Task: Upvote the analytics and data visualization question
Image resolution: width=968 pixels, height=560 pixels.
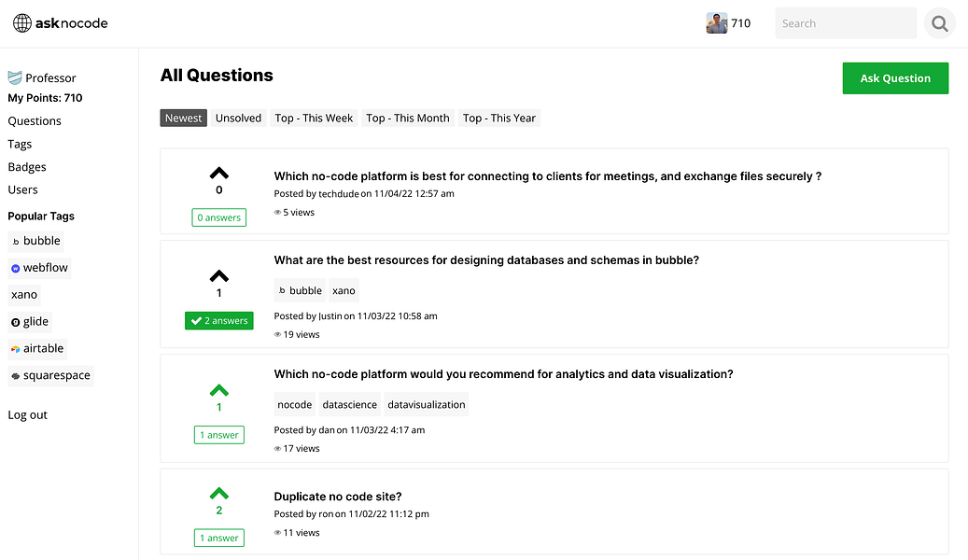Action: pos(219,390)
